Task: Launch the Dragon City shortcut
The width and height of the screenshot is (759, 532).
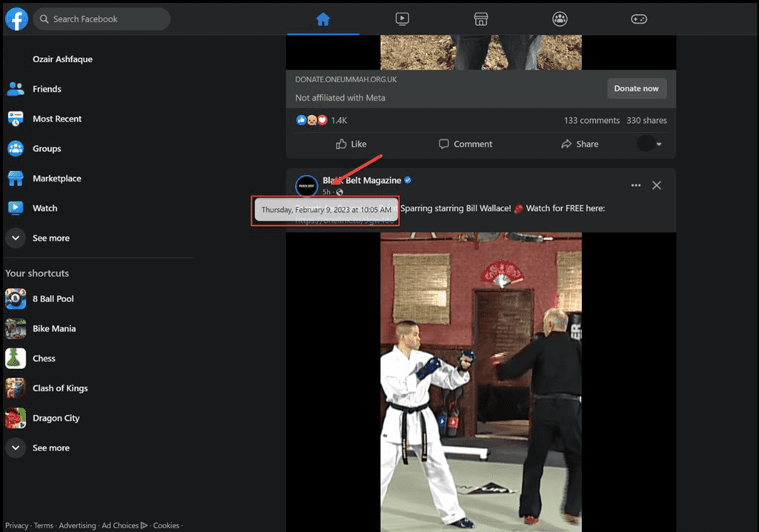Action: [15, 418]
